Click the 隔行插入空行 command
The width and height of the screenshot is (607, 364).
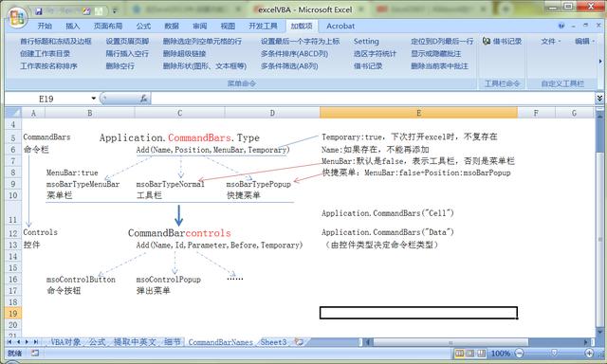coord(127,54)
